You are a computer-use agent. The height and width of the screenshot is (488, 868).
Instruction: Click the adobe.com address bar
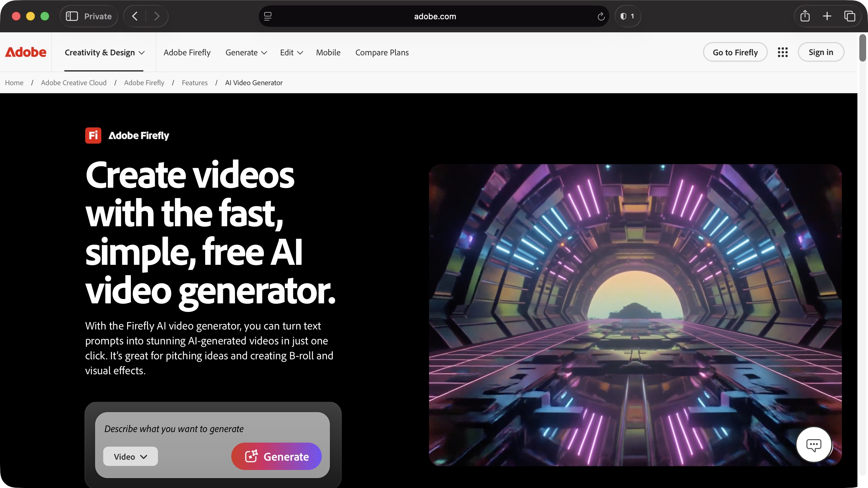(x=434, y=16)
